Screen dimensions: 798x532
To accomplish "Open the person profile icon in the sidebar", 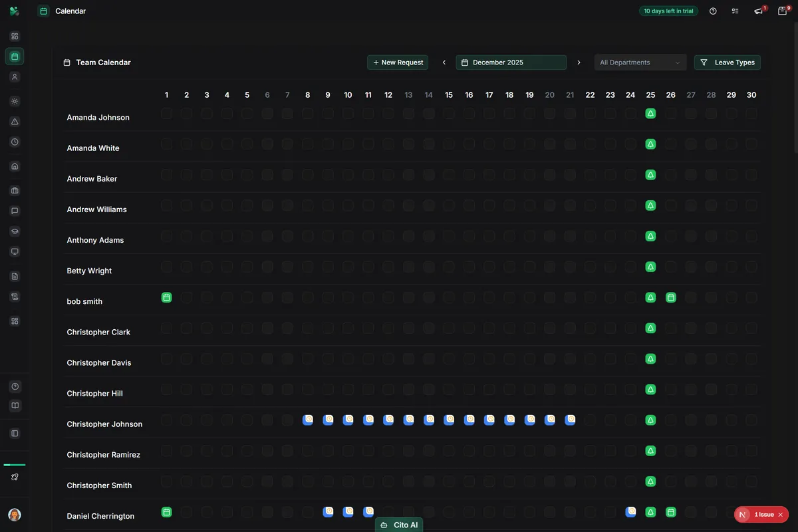I will coord(15,76).
